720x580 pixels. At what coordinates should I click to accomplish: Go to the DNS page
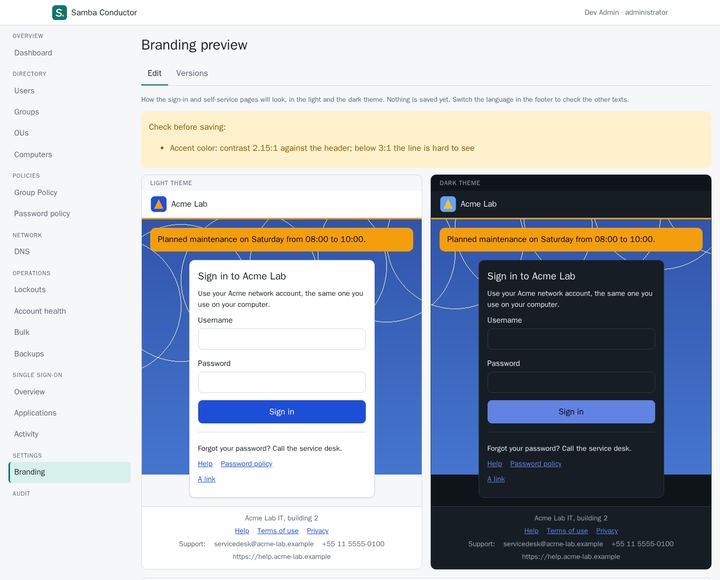pyautogui.click(x=22, y=252)
